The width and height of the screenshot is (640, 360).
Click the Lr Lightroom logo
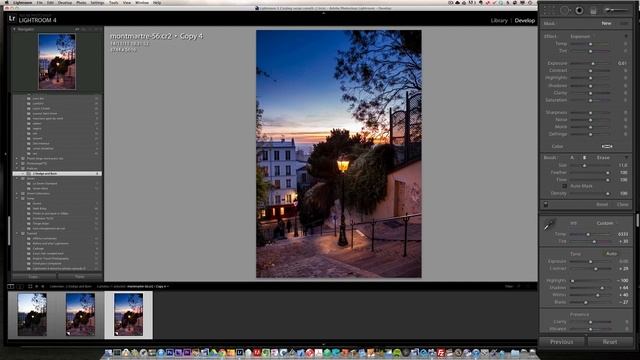click(12, 18)
